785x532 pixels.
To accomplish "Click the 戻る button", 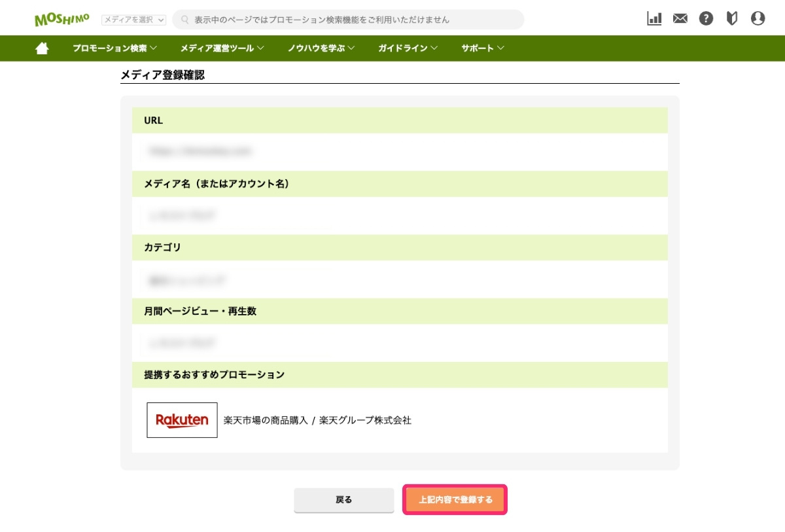I will (x=343, y=499).
